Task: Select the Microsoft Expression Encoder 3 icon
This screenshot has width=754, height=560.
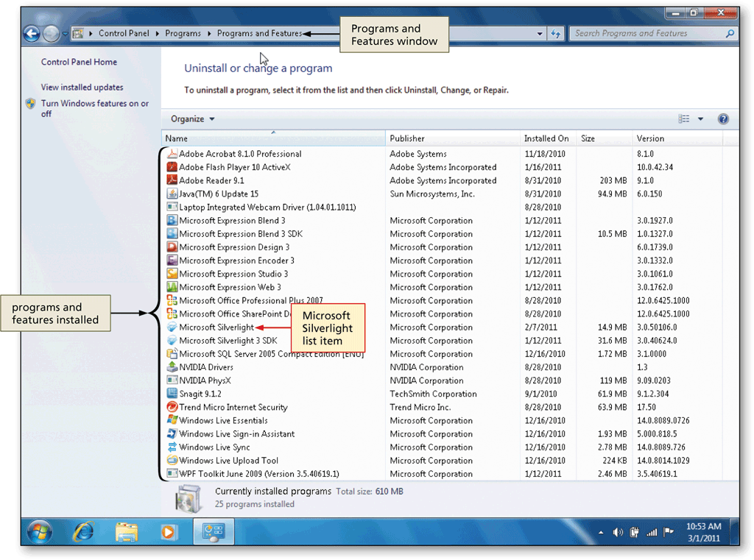Action: tap(172, 260)
